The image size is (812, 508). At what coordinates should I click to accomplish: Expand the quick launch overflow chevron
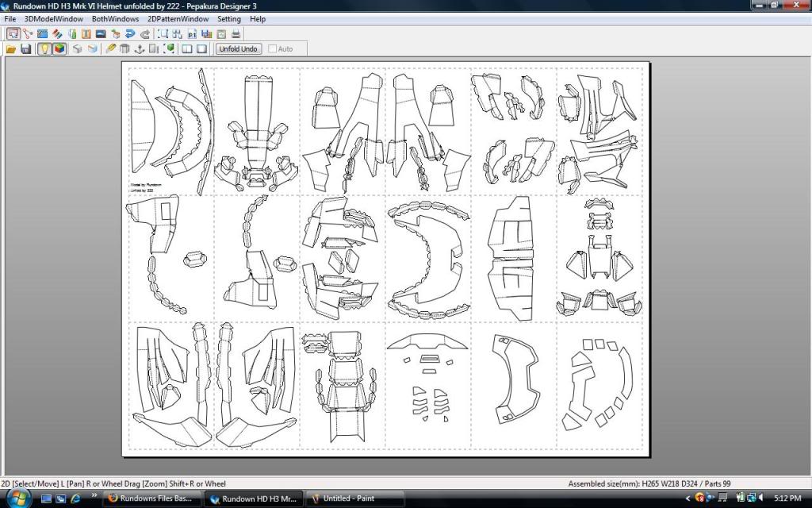click(x=94, y=497)
